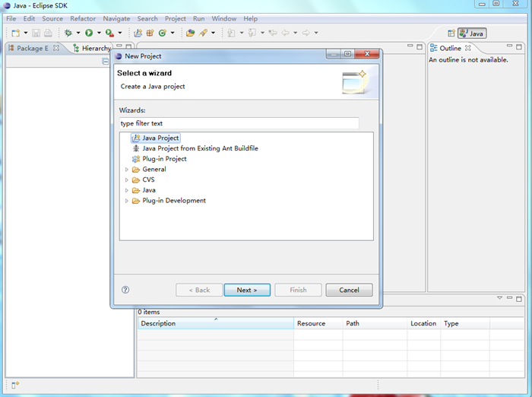Select Java Project in the wizards list
The width and height of the screenshot is (532, 397).
coord(156,138)
